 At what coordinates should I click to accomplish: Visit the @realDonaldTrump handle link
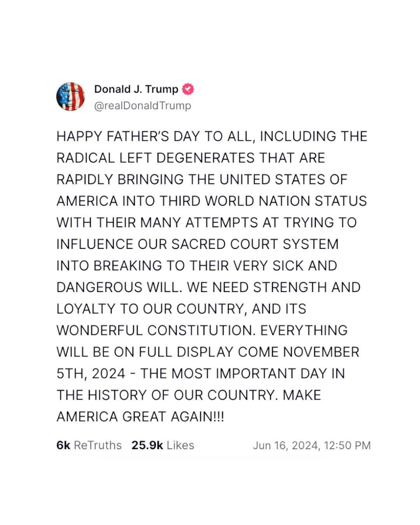coord(143,106)
